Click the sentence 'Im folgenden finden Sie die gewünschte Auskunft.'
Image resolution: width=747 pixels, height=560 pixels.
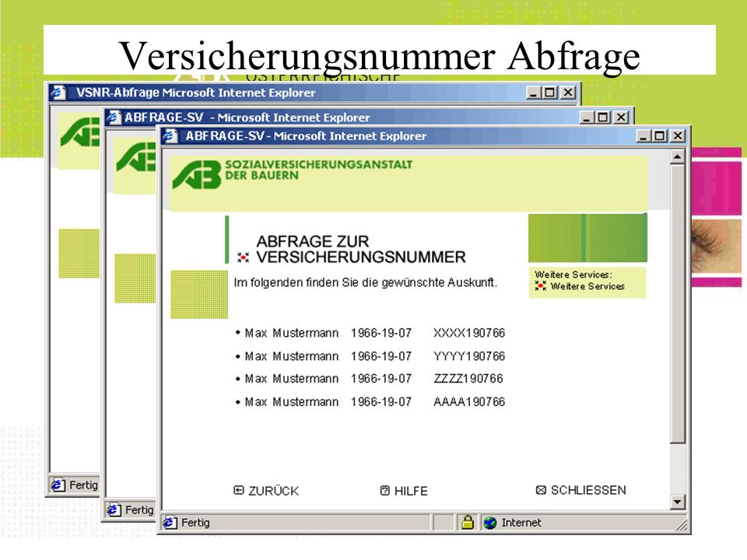[x=366, y=282]
